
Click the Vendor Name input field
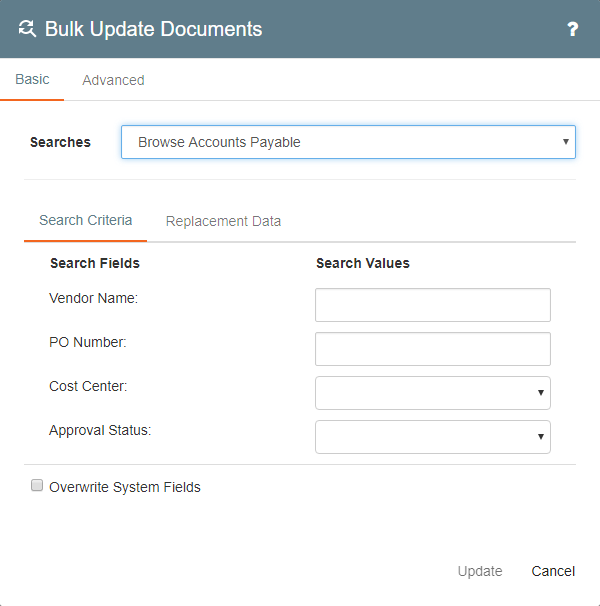pyautogui.click(x=432, y=305)
